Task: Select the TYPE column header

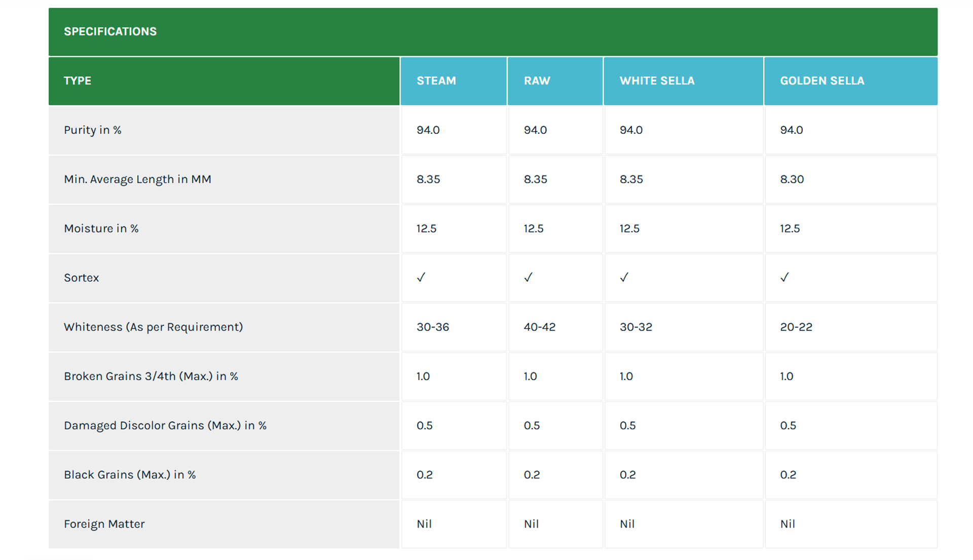Action: coord(224,81)
